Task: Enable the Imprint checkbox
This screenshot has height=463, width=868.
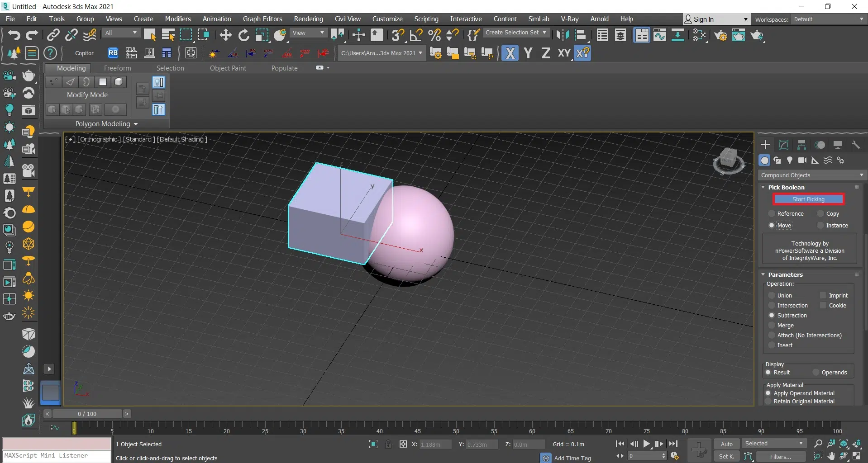Action: pyautogui.click(x=823, y=295)
